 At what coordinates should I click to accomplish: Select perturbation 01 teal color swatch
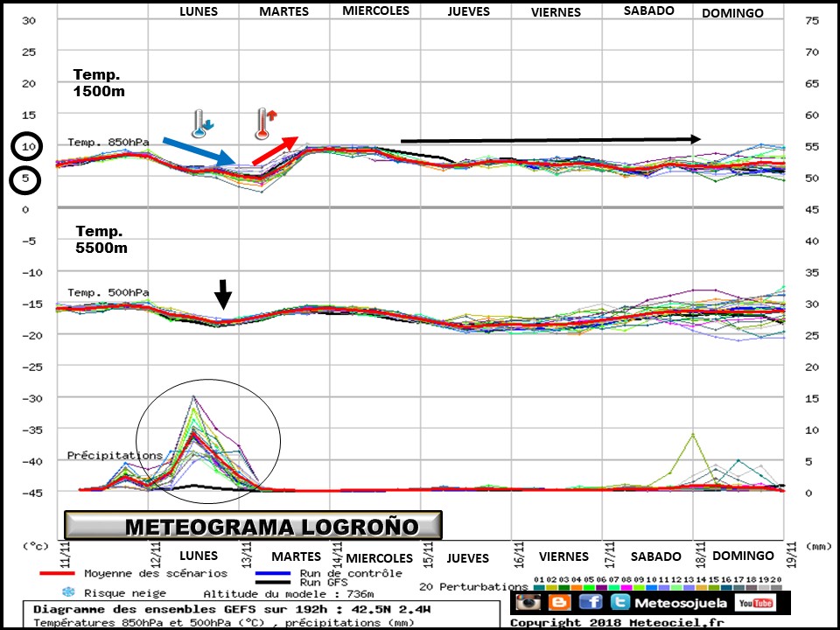pyautogui.click(x=540, y=588)
